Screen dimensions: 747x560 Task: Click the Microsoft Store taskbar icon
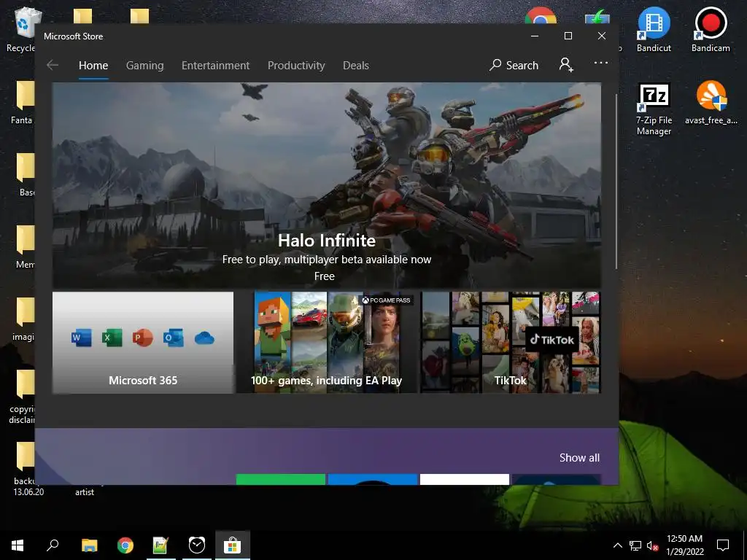pos(233,545)
